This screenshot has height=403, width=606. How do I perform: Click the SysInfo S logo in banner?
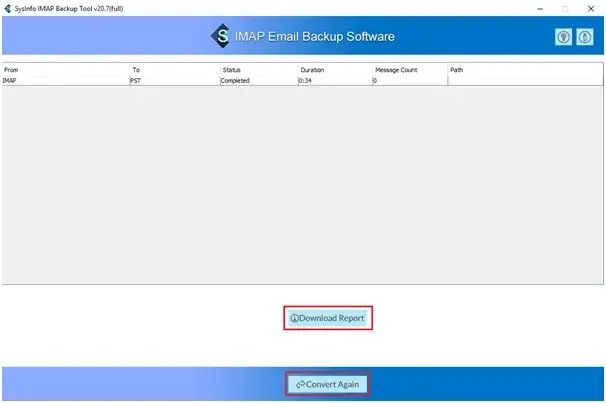click(220, 37)
